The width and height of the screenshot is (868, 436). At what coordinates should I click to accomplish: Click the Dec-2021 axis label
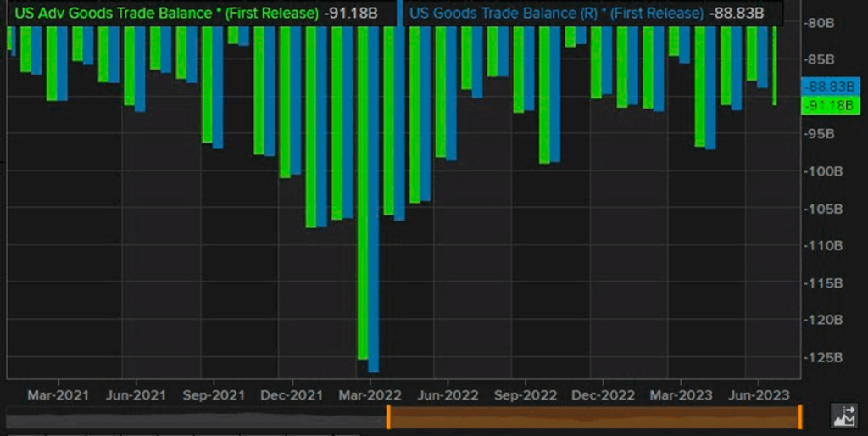coord(292,395)
